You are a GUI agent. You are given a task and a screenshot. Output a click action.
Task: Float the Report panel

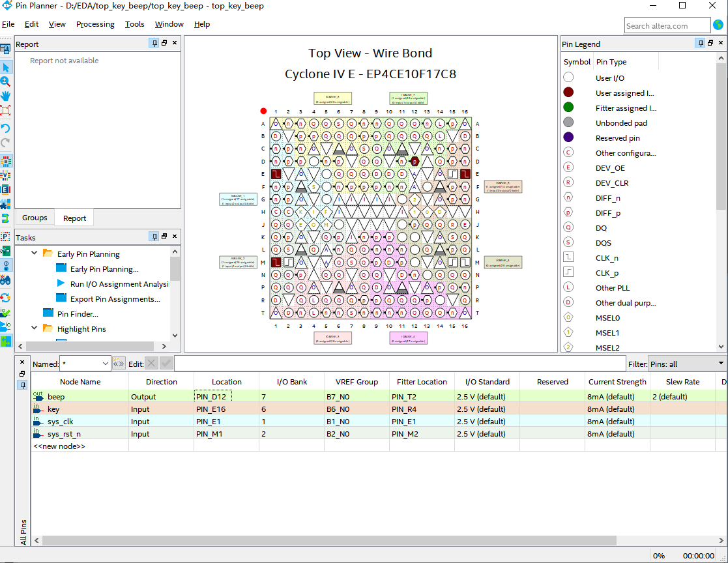click(164, 43)
